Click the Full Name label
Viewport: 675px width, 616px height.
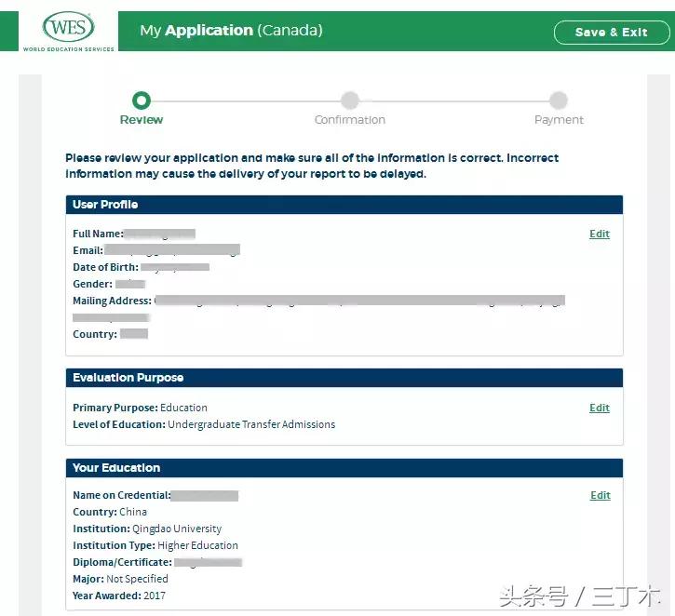click(98, 234)
